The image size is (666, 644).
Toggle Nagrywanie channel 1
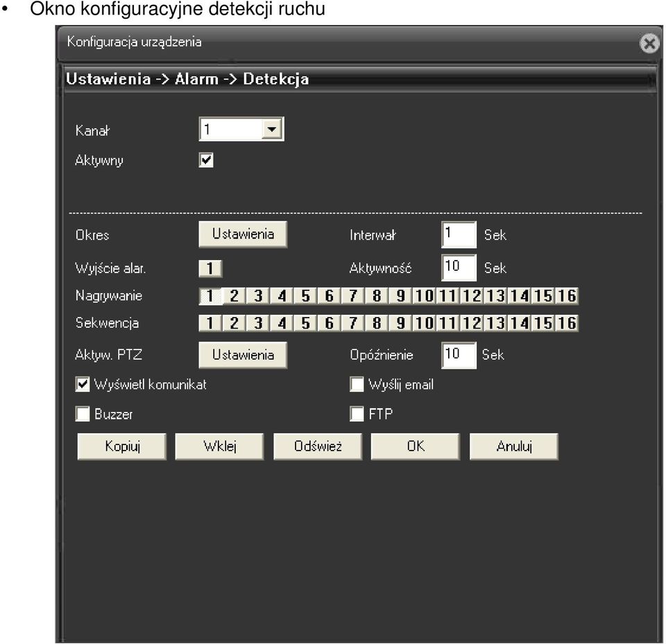[210, 296]
